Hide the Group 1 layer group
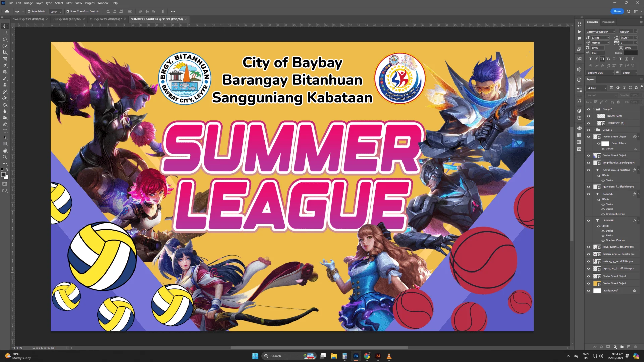The width and height of the screenshot is (644, 362). click(588, 130)
